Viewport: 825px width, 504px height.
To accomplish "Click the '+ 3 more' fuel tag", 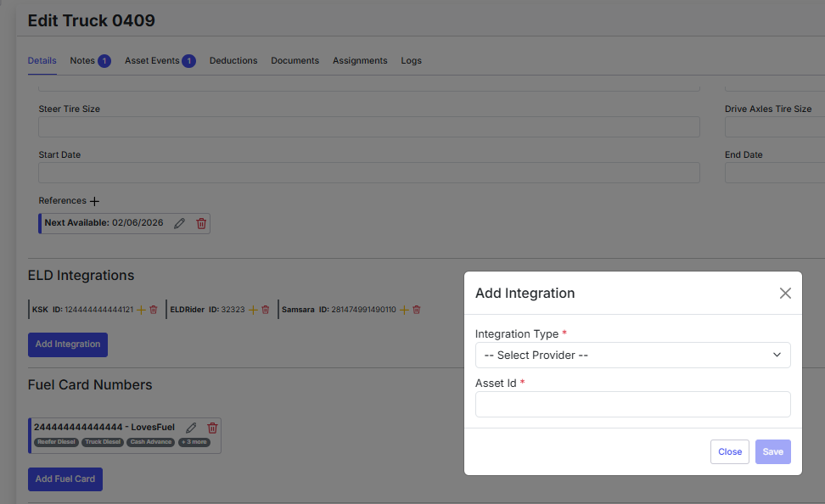I will [194, 442].
